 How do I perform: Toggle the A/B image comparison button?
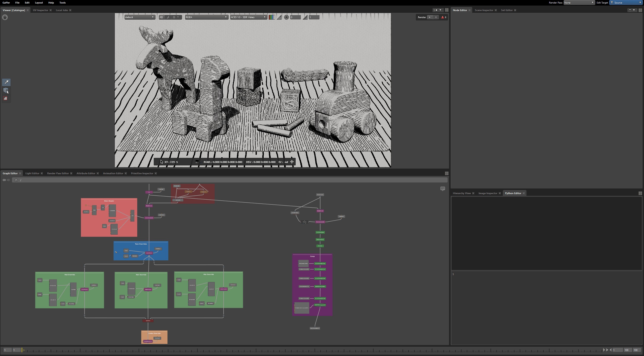click(x=161, y=17)
